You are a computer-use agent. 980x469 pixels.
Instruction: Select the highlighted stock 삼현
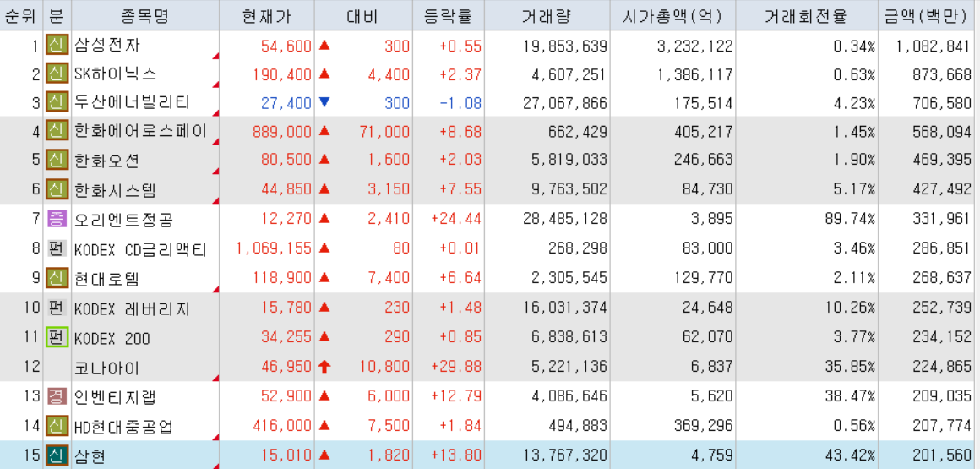point(90,455)
